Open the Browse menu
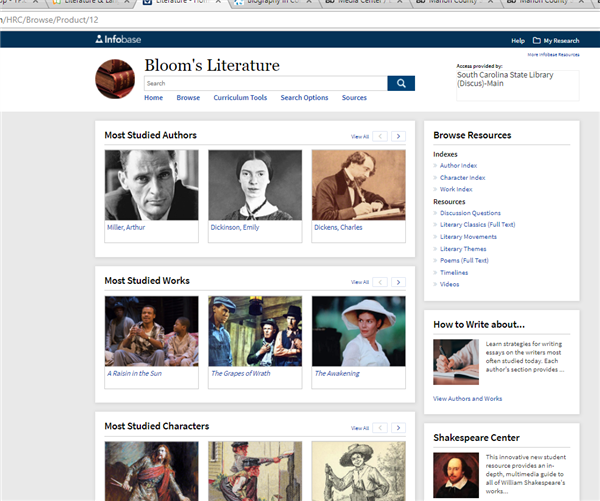This screenshot has height=501, width=600. click(x=188, y=98)
